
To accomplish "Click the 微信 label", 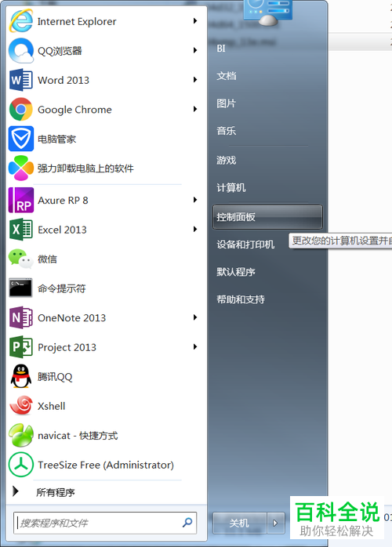I will [x=47, y=259].
